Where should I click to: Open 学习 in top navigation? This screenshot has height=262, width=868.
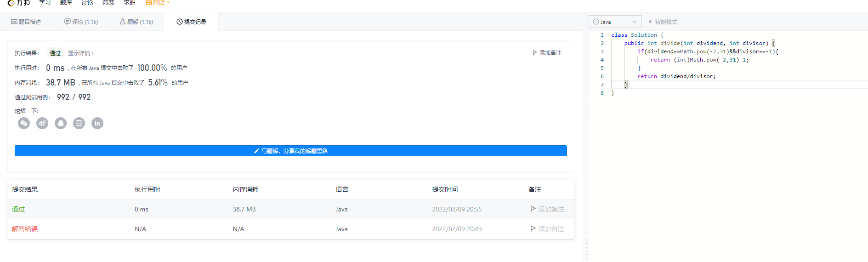[45, 3]
